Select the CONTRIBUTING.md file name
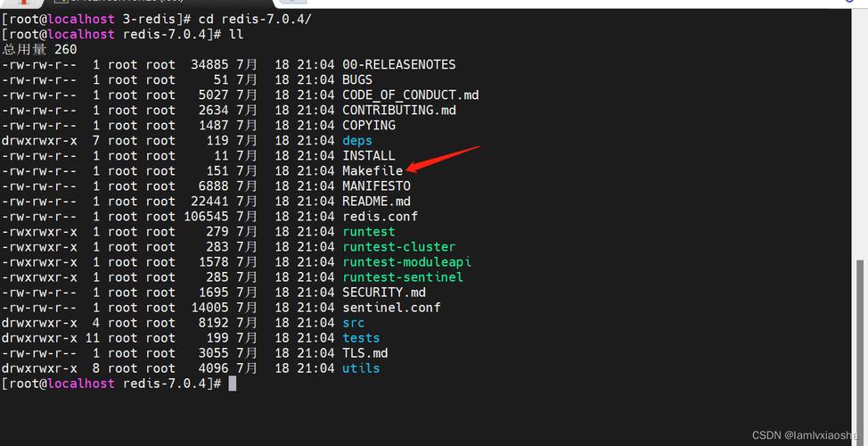The width and height of the screenshot is (868, 446). (x=398, y=111)
